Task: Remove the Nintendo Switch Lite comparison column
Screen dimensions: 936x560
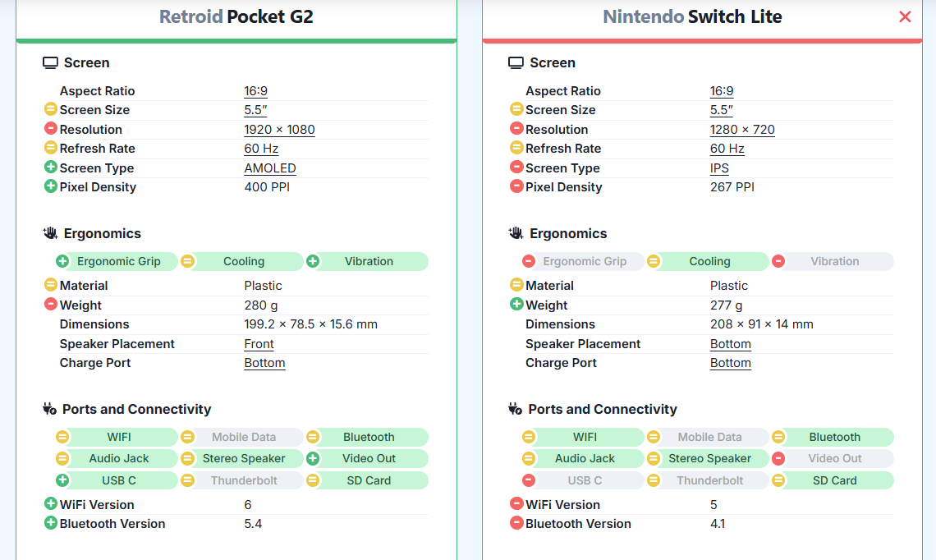Action: (905, 16)
